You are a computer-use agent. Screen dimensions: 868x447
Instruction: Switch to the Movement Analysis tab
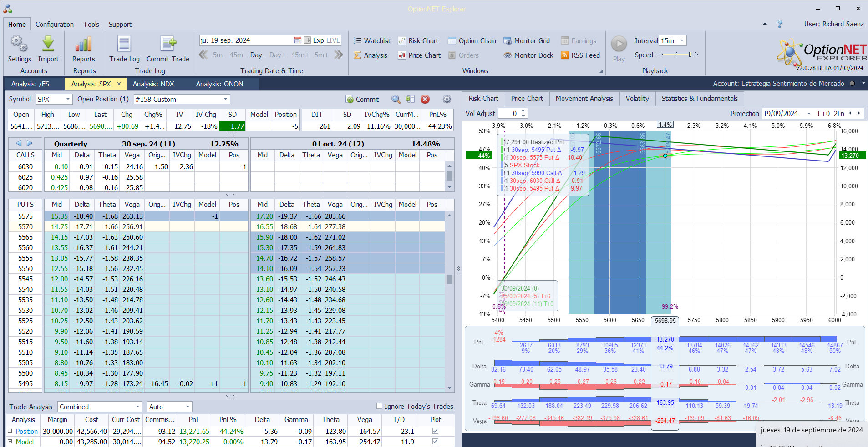[x=584, y=99]
